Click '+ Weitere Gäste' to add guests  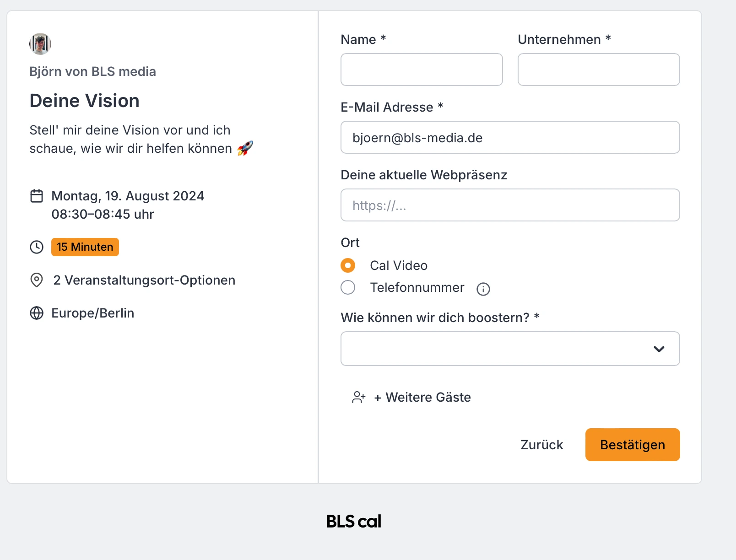pos(422,397)
